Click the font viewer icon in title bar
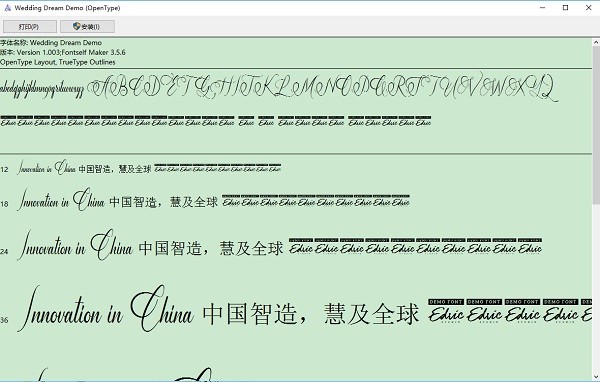The image size is (600, 382). [7, 8]
